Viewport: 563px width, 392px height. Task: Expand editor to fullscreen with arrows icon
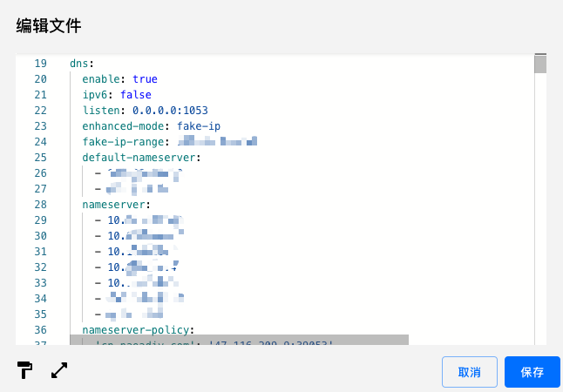tap(59, 370)
